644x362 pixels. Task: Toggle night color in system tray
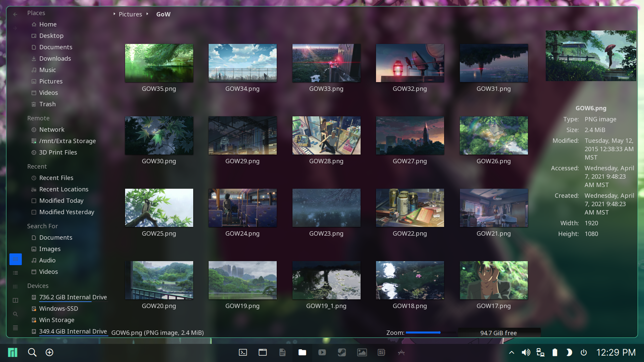pos(569,352)
